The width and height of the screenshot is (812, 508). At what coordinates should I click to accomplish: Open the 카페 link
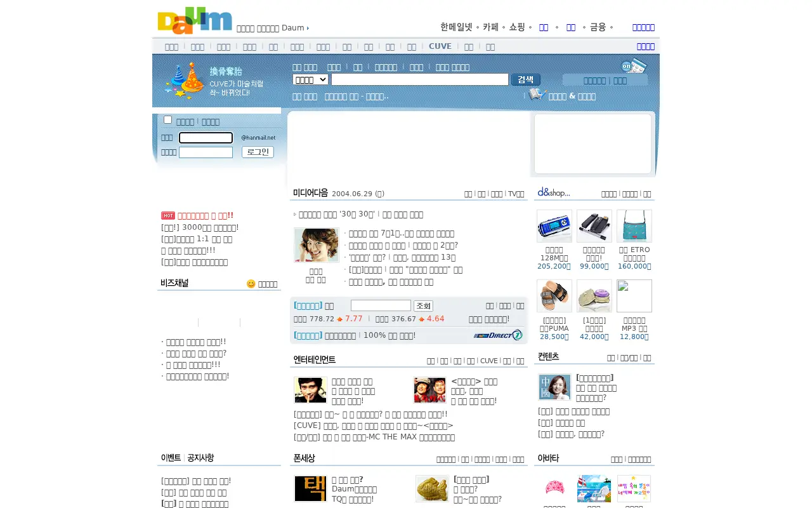[491, 27]
